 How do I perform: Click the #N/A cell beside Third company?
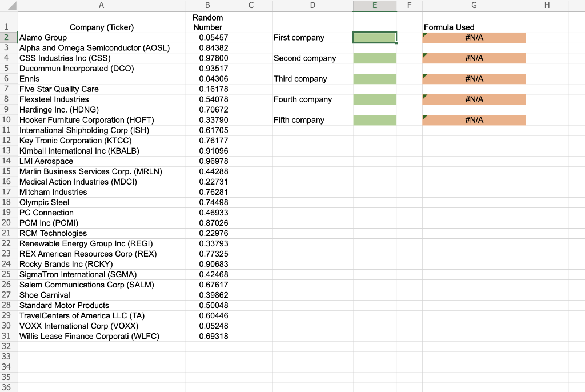coord(474,79)
